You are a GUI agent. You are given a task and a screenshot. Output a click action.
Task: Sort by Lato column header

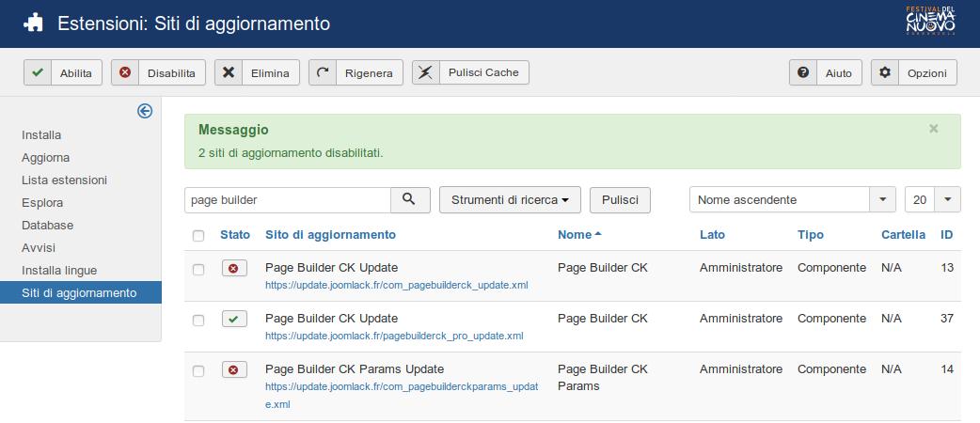[x=712, y=235]
